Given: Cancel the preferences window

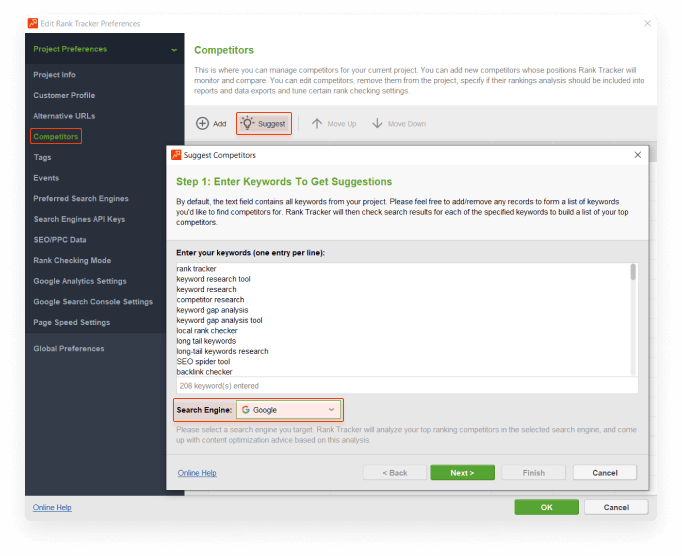Looking at the screenshot, I should pos(616,507).
